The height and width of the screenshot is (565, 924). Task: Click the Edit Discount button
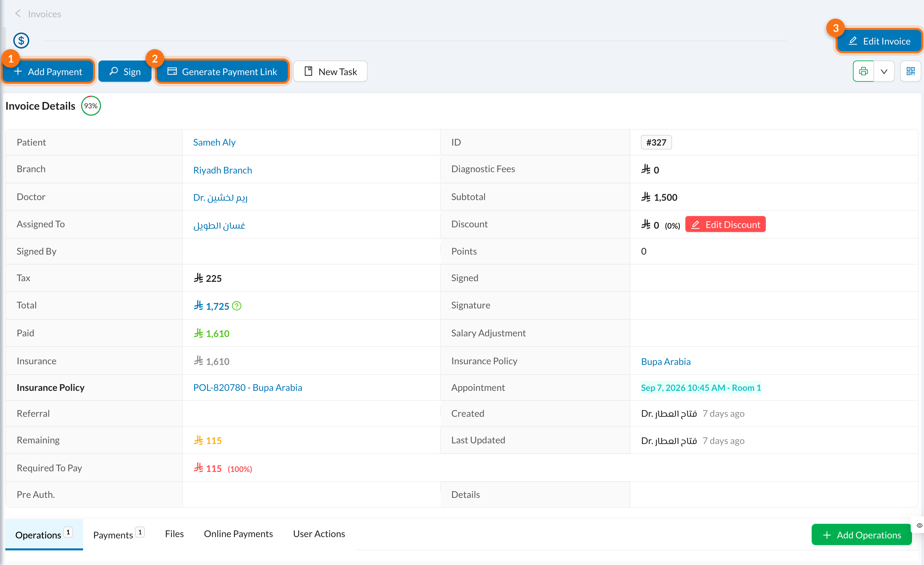click(x=725, y=224)
